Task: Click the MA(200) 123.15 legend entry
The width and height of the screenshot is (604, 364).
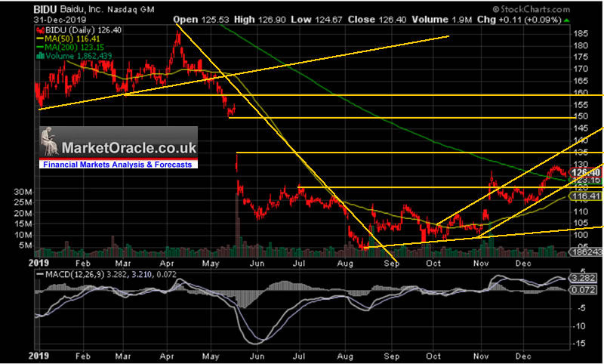Action: [74, 48]
